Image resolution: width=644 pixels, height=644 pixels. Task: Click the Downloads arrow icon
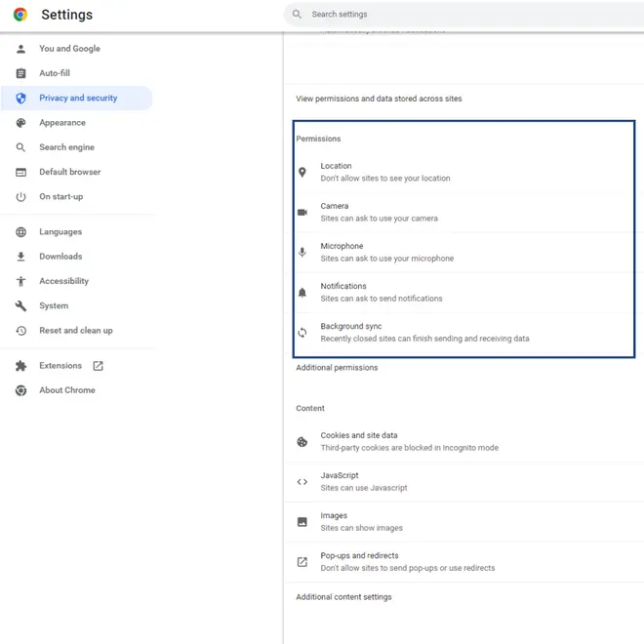click(20, 257)
